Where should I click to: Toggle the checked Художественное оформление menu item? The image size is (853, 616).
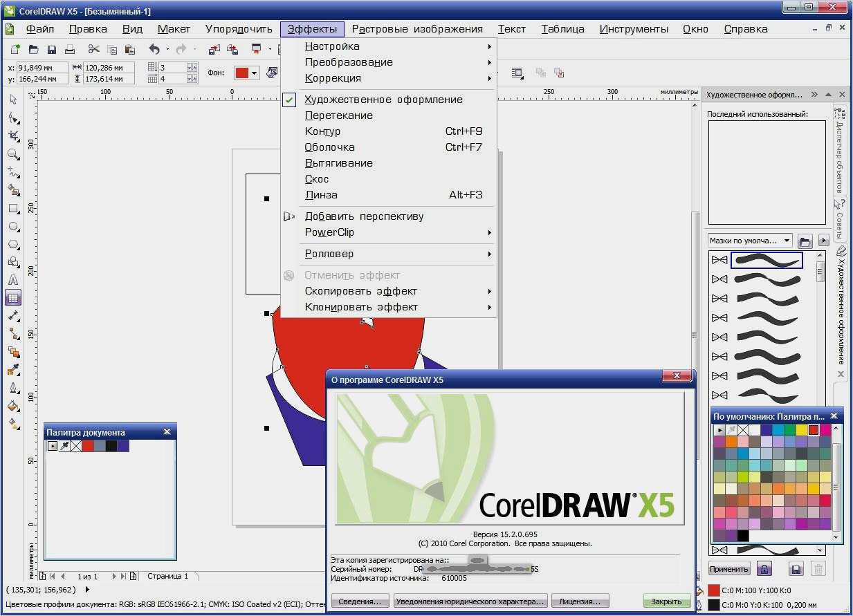(x=389, y=100)
